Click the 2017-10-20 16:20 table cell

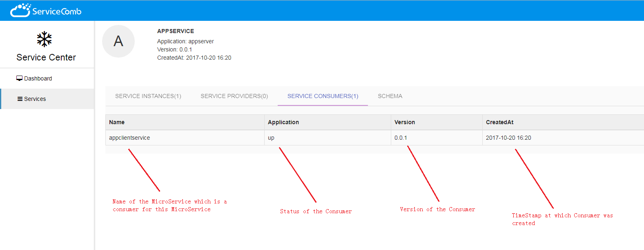[508, 138]
